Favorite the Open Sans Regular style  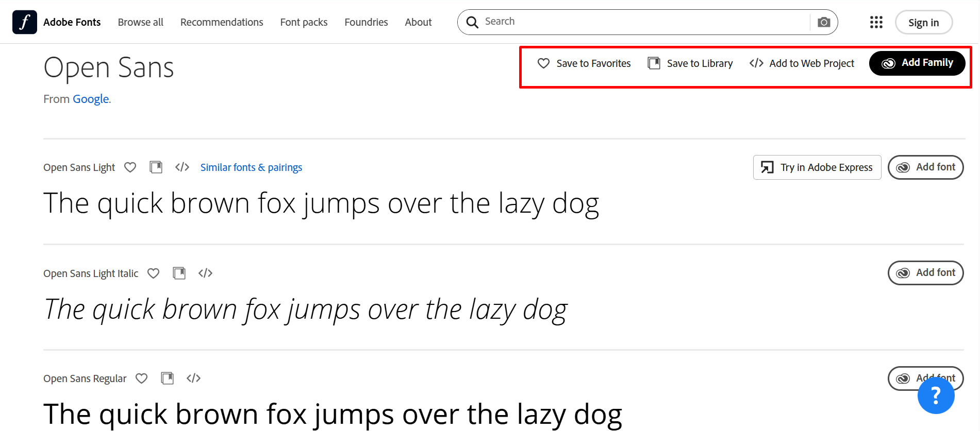point(141,378)
